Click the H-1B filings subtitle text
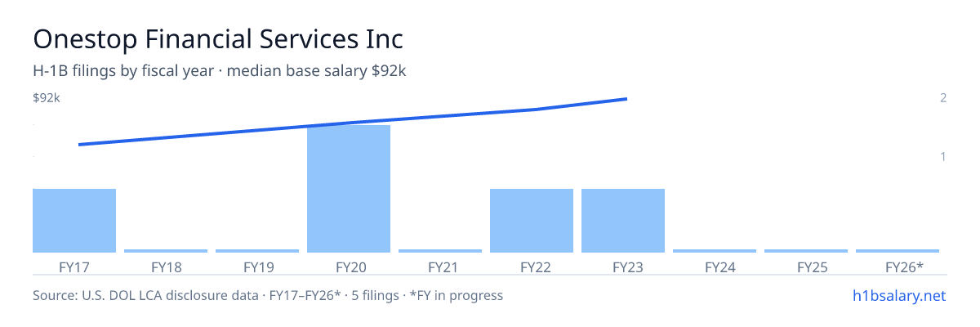The image size is (980, 327). 220,71
